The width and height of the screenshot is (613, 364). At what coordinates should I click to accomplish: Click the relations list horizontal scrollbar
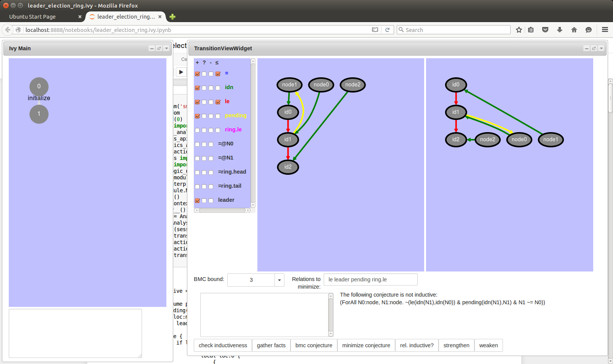222,210
